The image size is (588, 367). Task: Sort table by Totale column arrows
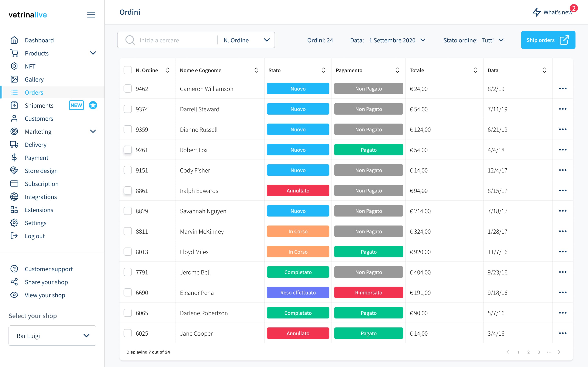pyautogui.click(x=475, y=70)
